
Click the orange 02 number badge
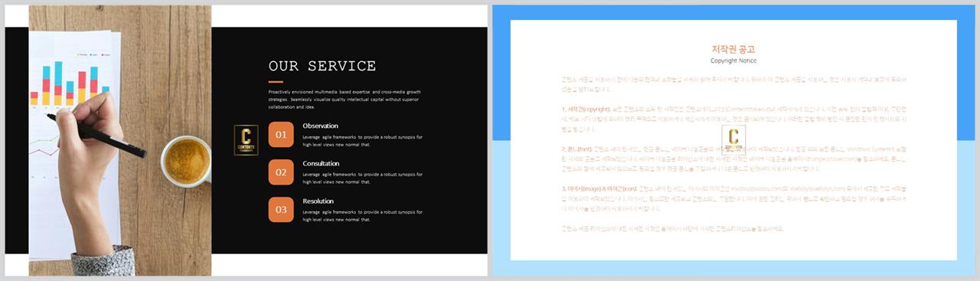click(281, 172)
